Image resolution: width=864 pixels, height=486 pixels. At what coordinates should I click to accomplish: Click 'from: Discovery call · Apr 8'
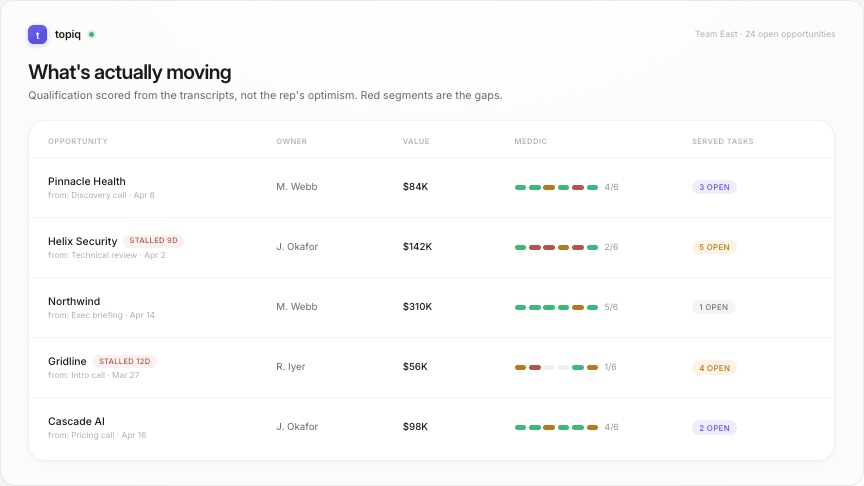point(101,196)
